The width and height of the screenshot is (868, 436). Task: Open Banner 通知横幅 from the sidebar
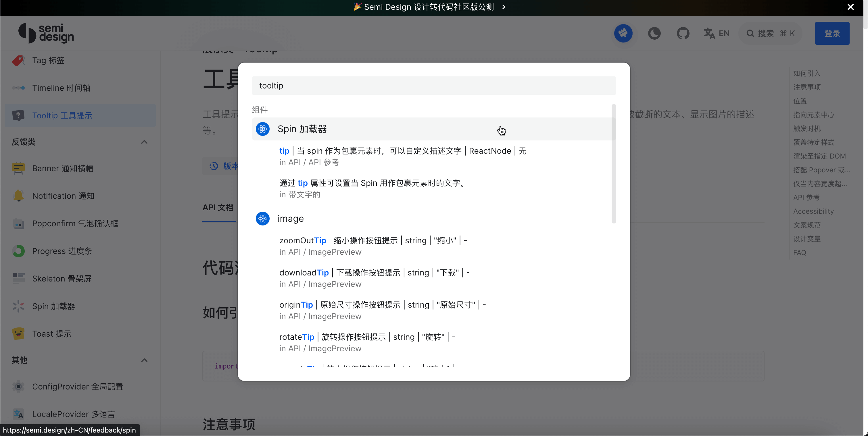click(x=63, y=168)
